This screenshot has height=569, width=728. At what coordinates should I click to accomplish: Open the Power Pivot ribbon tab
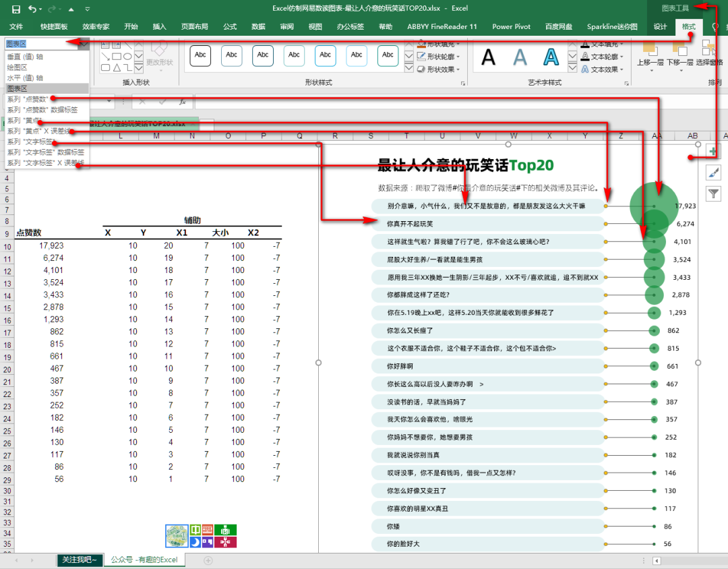click(x=511, y=27)
